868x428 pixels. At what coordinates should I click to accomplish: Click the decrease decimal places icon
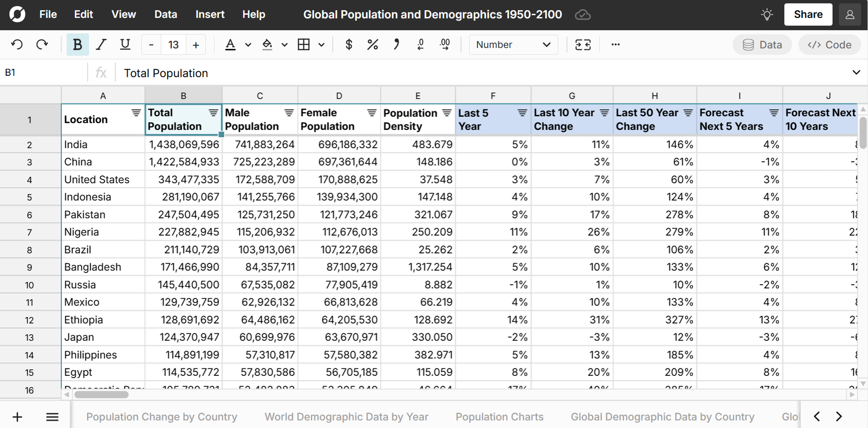(x=420, y=44)
